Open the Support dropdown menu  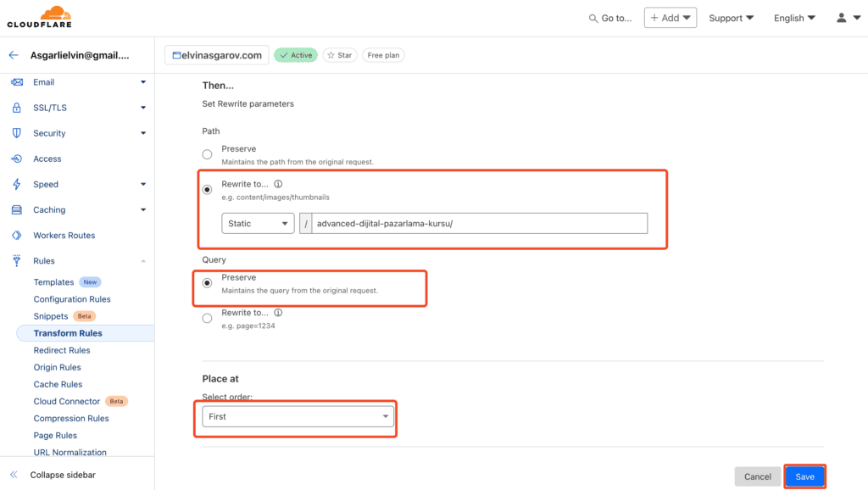(x=732, y=18)
